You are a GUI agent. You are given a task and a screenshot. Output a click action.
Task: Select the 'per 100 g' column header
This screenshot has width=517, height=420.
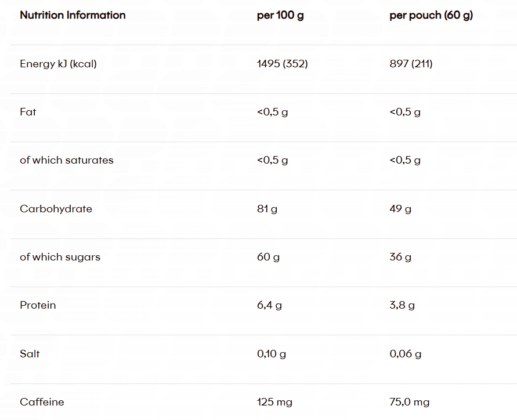pyautogui.click(x=280, y=16)
